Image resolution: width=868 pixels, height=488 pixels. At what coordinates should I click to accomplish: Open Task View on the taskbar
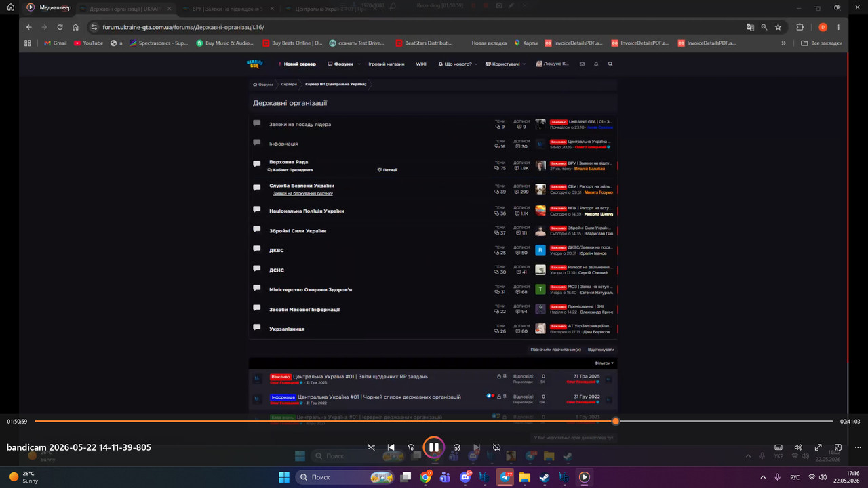(406, 476)
